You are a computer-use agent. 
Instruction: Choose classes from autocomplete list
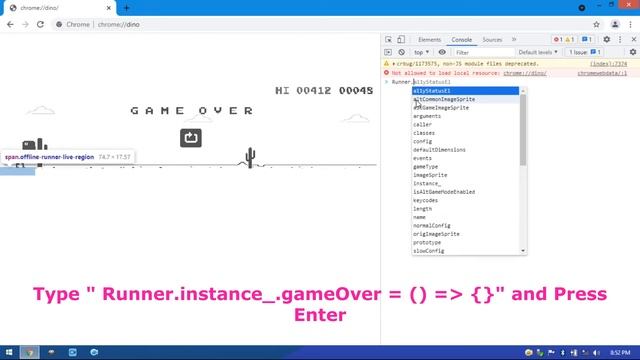(465, 133)
